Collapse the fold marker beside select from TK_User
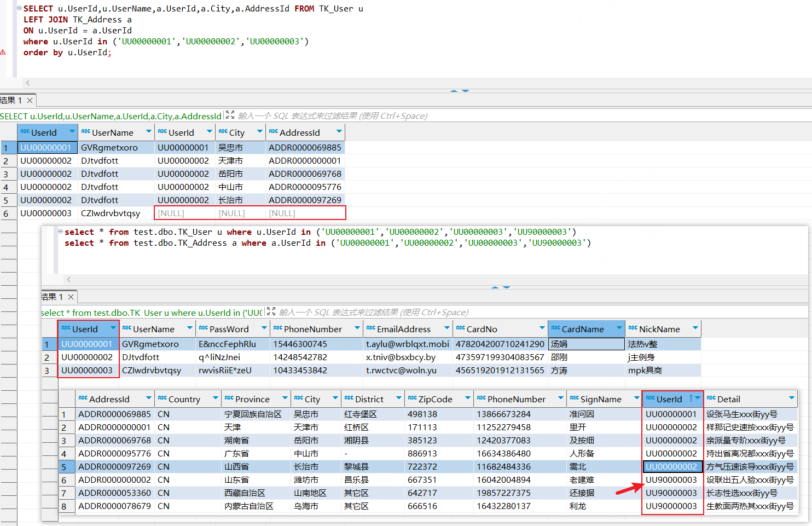This screenshot has height=526, width=812. pyautogui.click(x=61, y=232)
